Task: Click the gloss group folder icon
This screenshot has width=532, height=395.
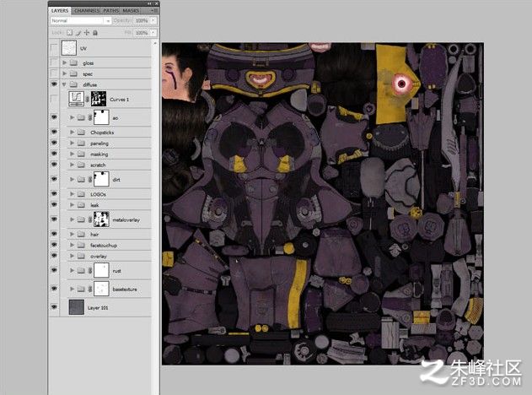Action: [x=73, y=62]
